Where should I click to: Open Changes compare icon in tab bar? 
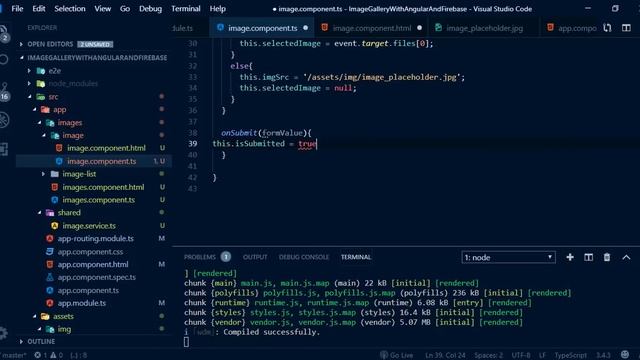pyautogui.click(x=607, y=28)
